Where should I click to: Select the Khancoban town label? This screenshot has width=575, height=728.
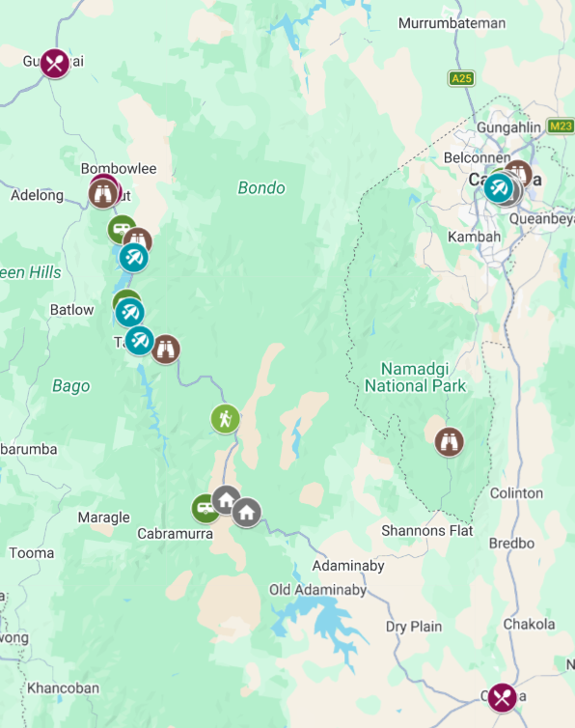coord(63,688)
